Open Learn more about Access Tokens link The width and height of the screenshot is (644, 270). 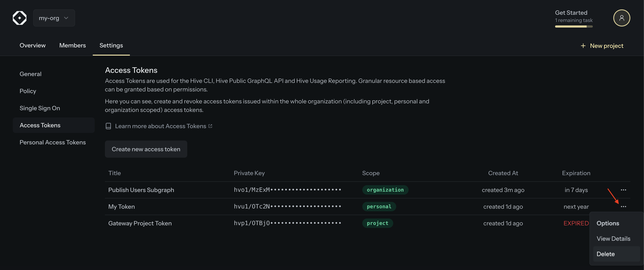click(161, 126)
